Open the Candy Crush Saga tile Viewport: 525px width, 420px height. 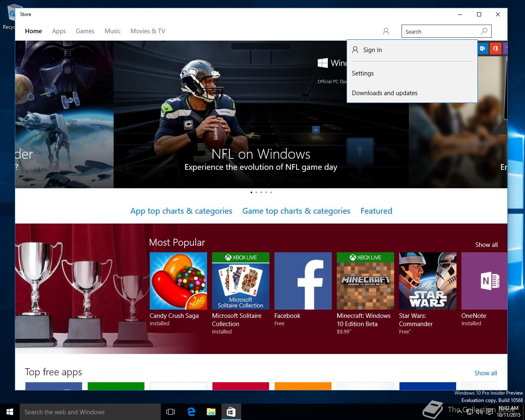[178, 281]
